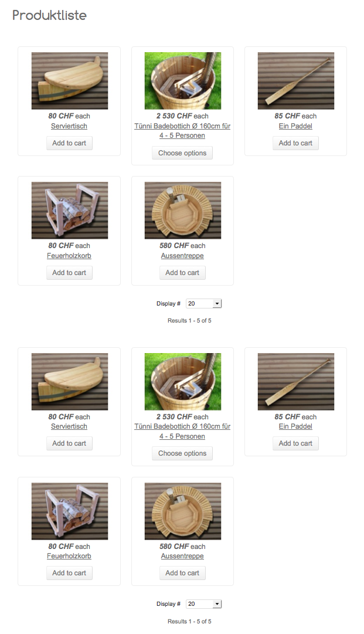
Task: Click top Tünni Badebottich hot tub image
Action: point(183,80)
